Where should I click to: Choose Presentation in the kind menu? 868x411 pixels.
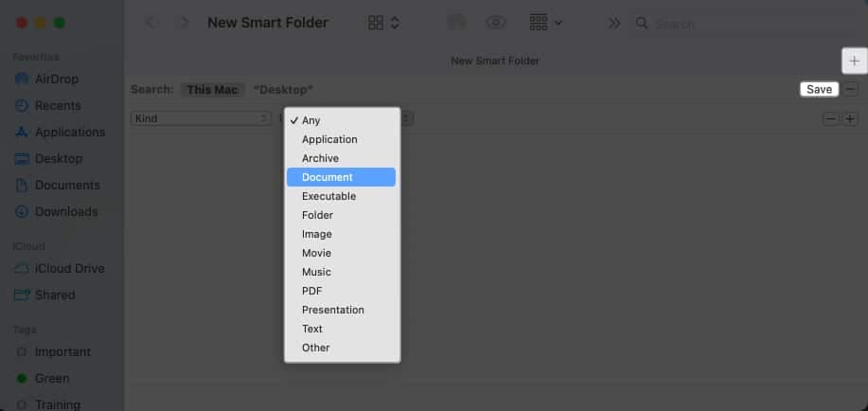point(342,310)
